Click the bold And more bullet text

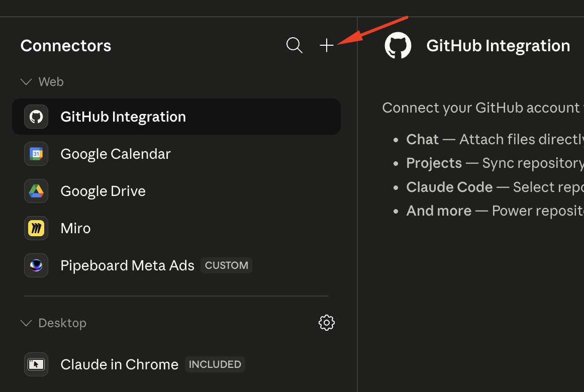point(439,211)
